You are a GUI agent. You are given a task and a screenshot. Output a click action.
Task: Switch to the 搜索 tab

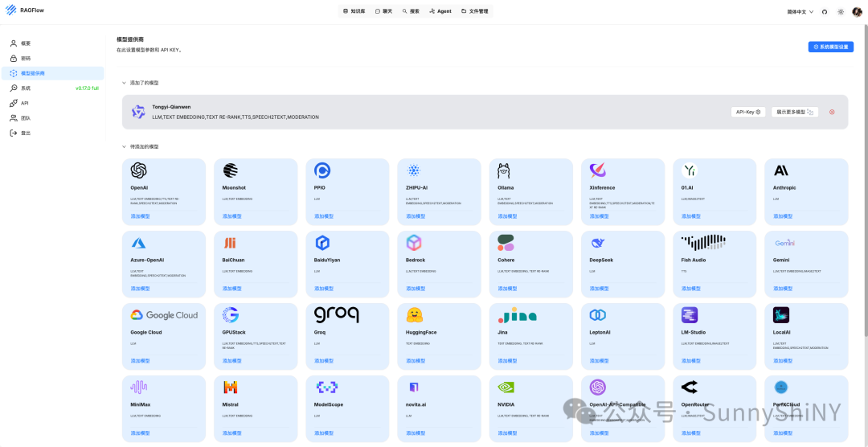pyautogui.click(x=411, y=11)
